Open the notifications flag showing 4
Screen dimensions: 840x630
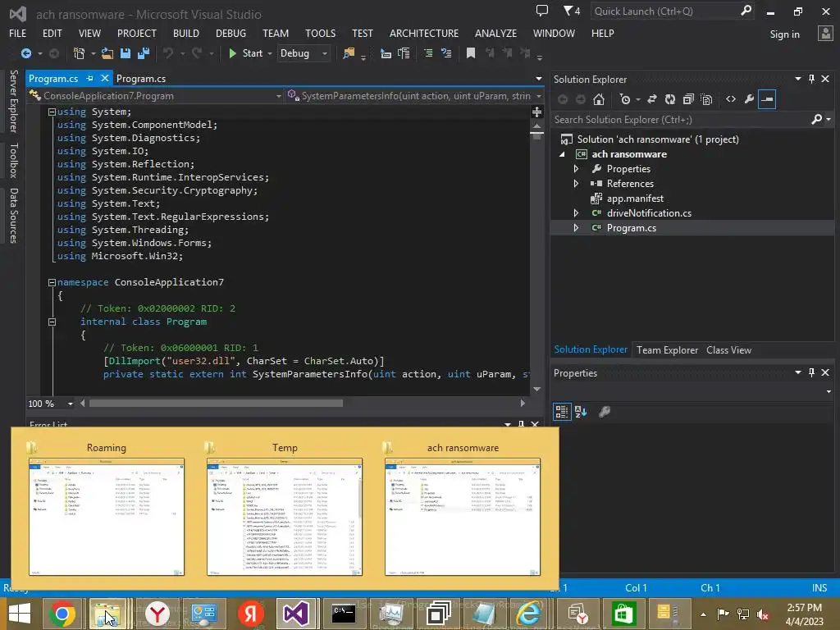click(572, 11)
